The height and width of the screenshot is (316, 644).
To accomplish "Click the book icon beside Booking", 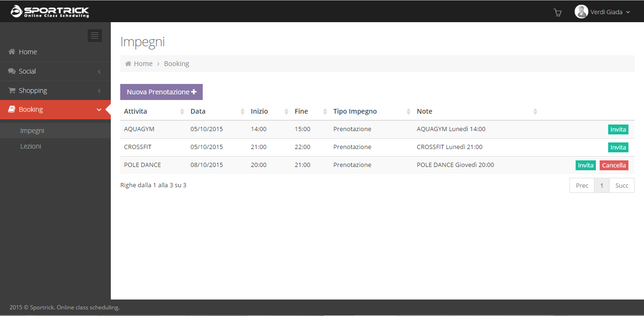I will [12, 109].
